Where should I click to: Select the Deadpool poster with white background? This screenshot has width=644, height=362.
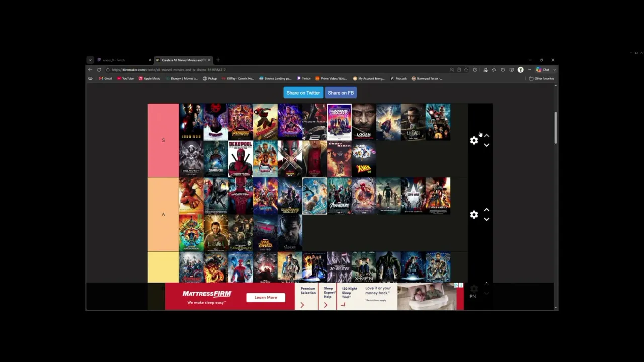coord(240,159)
